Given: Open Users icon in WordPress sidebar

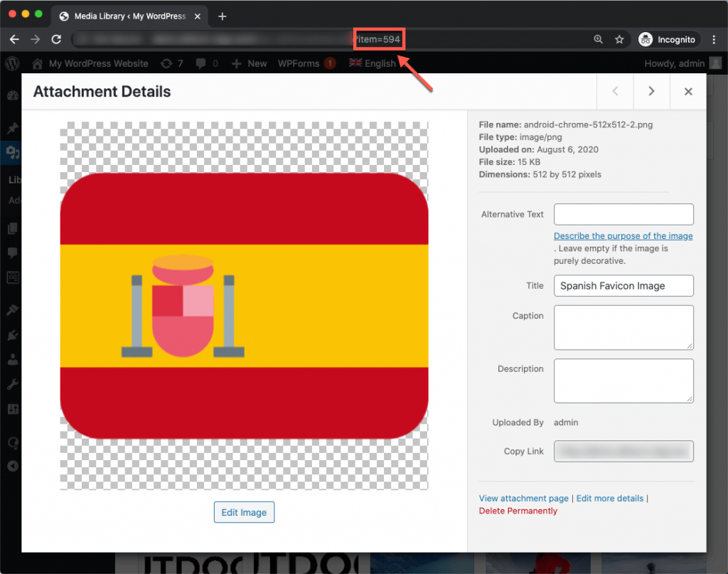Looking at the screenshot, I should [13, 359].
